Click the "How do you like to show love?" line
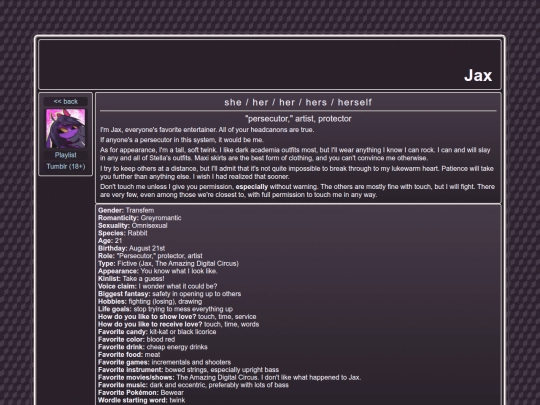540x405 pixels. pos(177,316)
